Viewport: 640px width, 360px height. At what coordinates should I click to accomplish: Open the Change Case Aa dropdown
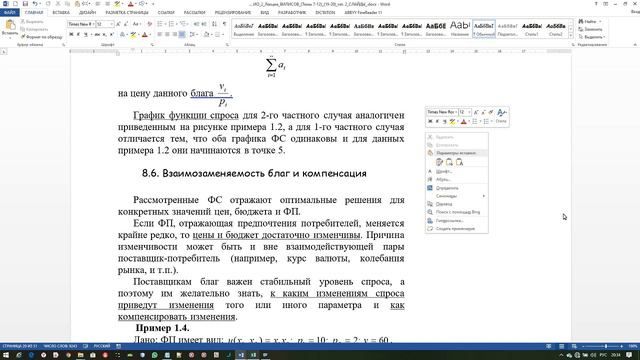point(137,24)
